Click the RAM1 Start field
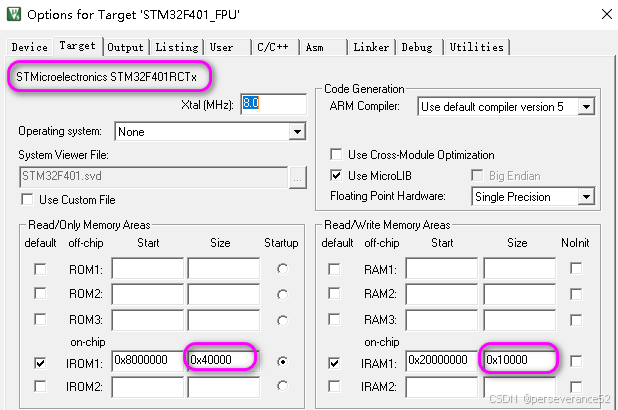Viewport: 618px width, 410px height. [x=442, y=268]
